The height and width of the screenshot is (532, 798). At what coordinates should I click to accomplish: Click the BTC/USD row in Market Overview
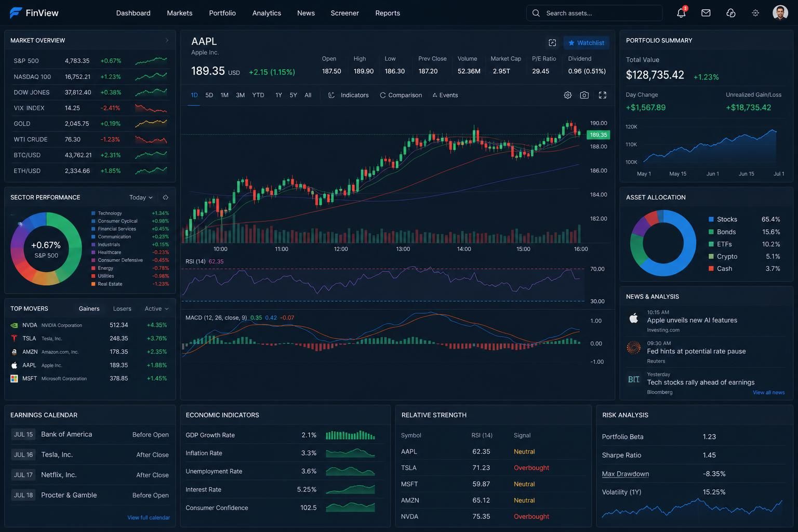coord(90,155)
